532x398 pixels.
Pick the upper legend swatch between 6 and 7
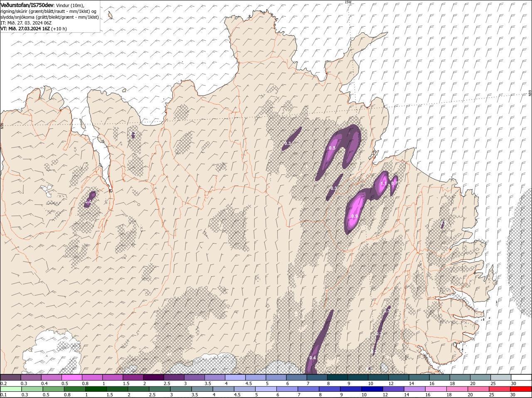296,377
